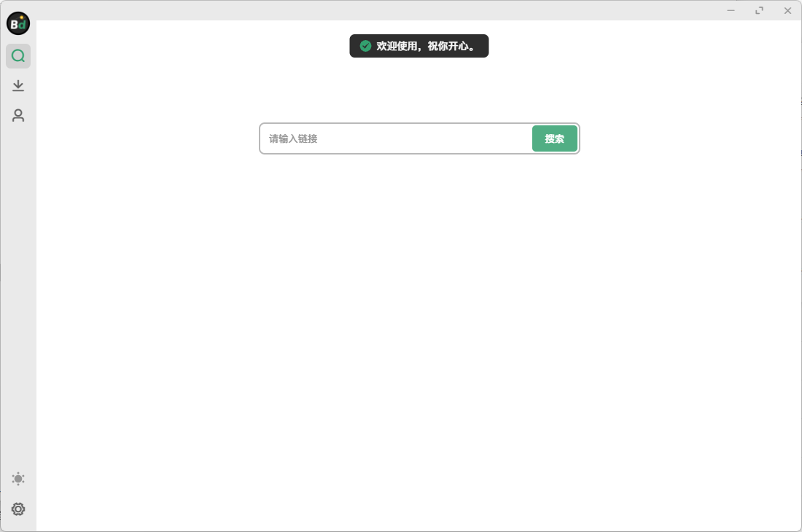Focus the 请输入链接 input field
Screen dimensions: 802x532
click(x=394, y=138)
